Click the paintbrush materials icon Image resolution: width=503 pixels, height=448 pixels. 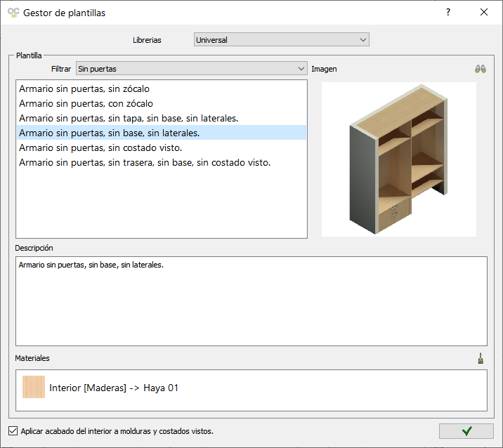[481, 358]
